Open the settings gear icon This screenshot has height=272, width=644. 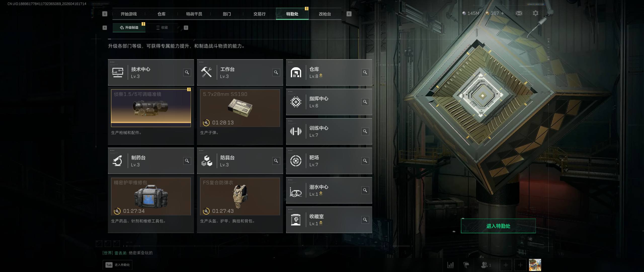pyautogui.click(x=536, y=13)
